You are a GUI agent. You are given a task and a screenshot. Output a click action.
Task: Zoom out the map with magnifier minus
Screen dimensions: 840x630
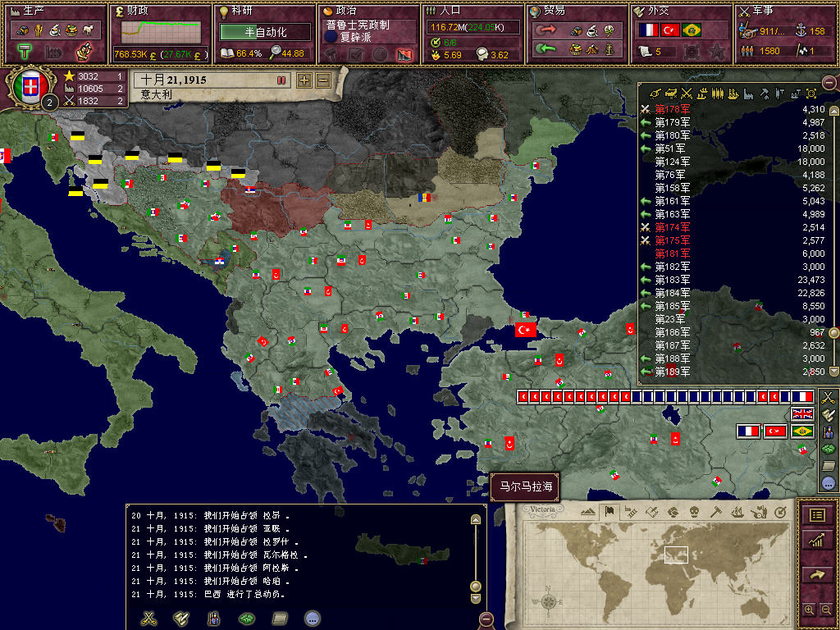pyautogui.click(x=826, y=609)
